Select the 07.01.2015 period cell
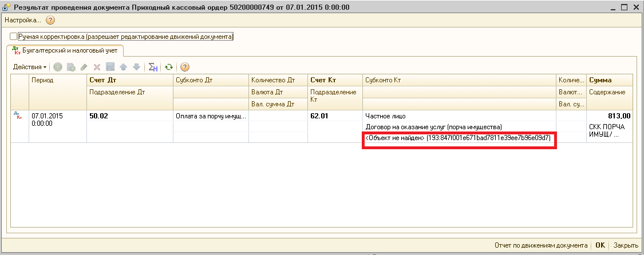Screen dimensions: 644x255 click(x=57, y=126)
